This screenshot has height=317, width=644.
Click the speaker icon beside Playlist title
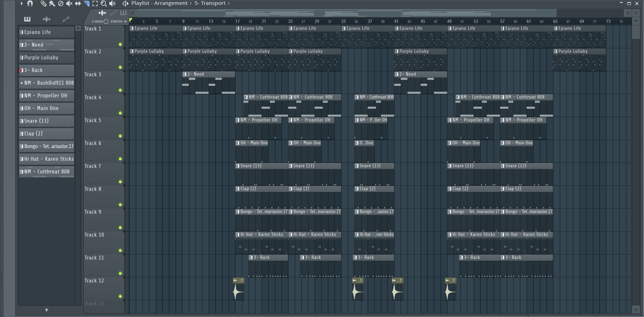pyautogui.click(x=125, y=3)
